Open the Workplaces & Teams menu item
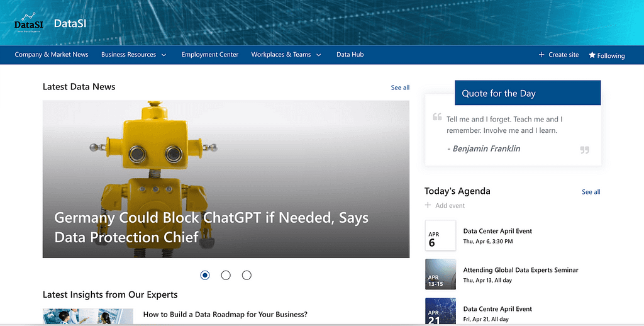Viewport: 644px width, 326px height. coord(281,54)
